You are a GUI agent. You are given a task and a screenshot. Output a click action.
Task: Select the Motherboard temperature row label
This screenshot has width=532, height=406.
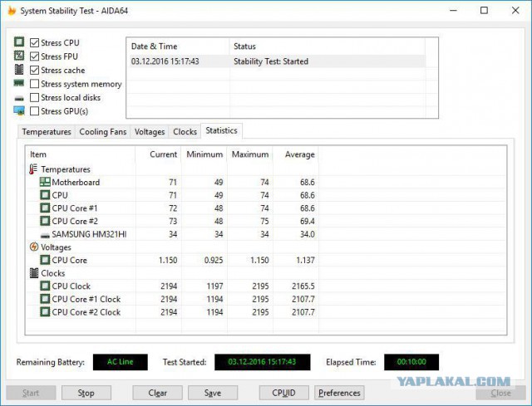tap(76, 183)
